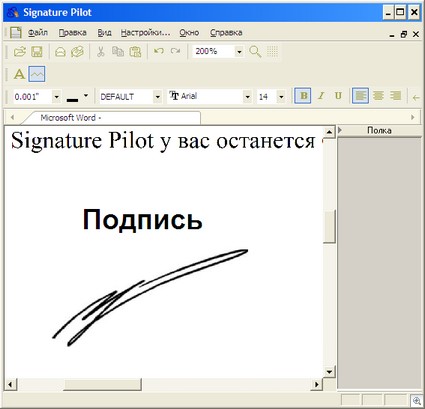Screen dimensions: 425x409
Task: Set left text alignment
Action: tap(360, 96)
